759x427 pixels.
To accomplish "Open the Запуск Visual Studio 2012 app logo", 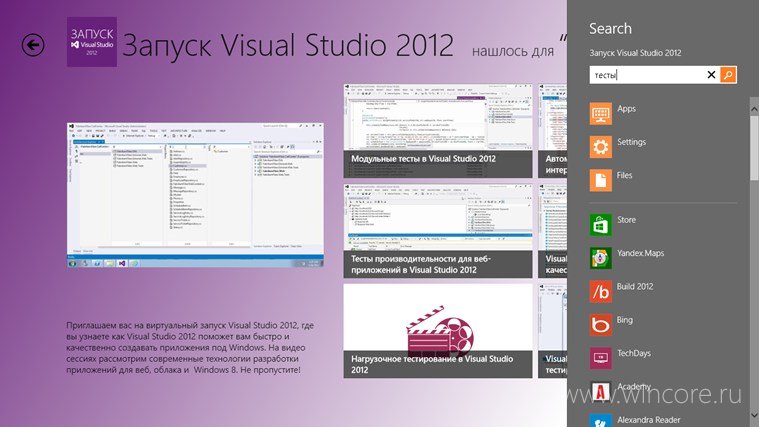I will [91, 42].
